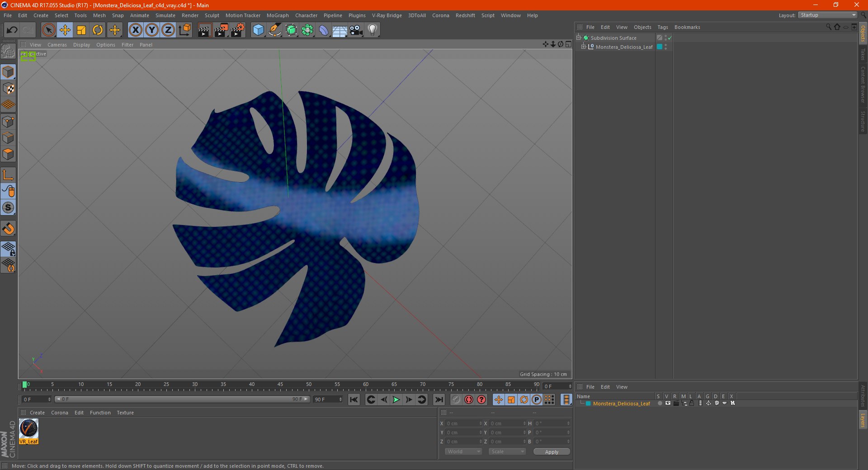
Task: Click the Undo arrow icon
Action: pos(12,30)
